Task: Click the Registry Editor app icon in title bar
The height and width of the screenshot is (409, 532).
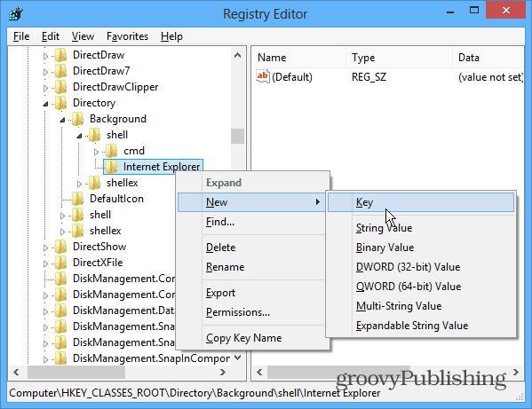Action: (16, 14)
